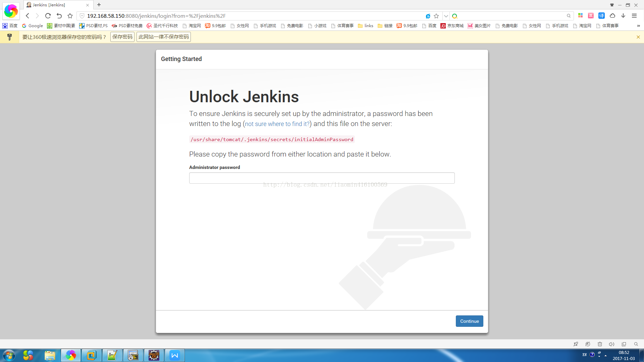
Task: Open the 圣代千行科技 bookmark
Action: (162, 26)
